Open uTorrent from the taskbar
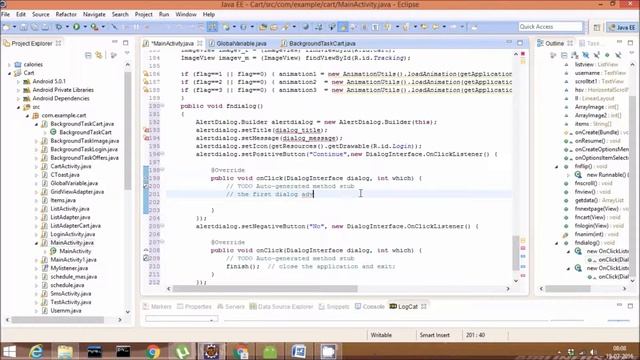640x360 pixels. coord(182,351)
